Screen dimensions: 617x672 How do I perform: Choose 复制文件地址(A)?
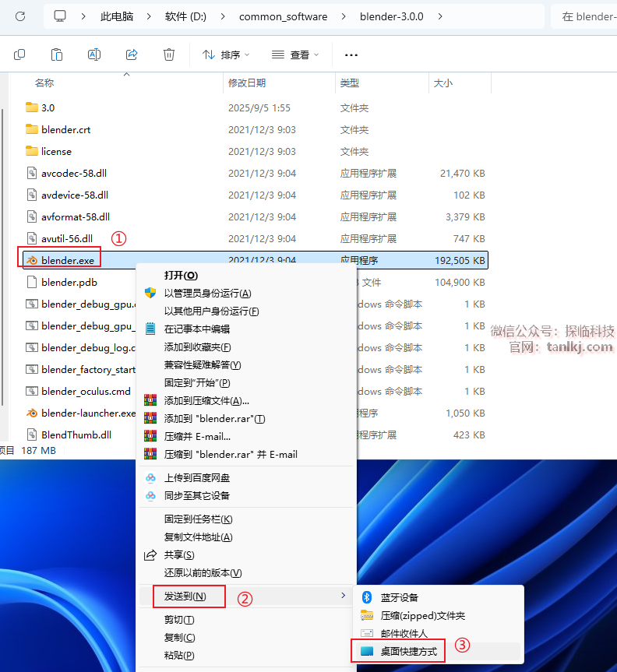click(246, 537)
